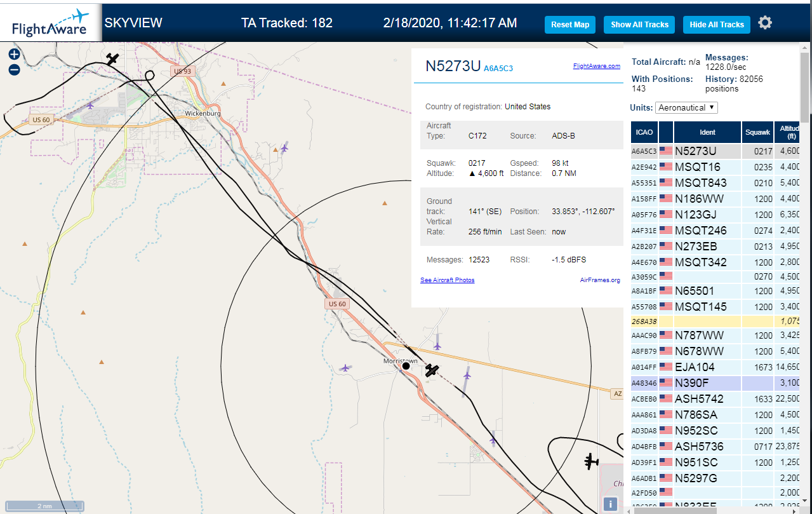Open the Units dropdown

(686, 107)
